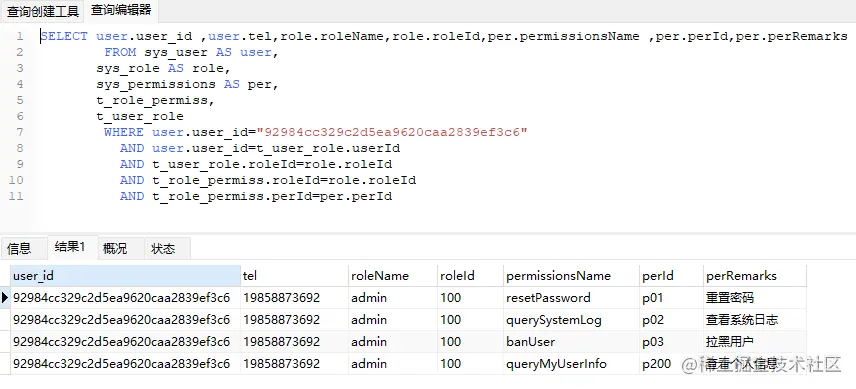Click the 拉黑用户 remarks cell
This screenshot has height=389, width=856.
(x=755, y=342)
